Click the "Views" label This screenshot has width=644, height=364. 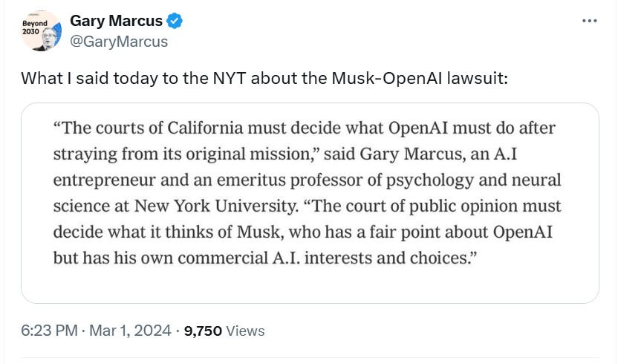click(x=244, y=331)
